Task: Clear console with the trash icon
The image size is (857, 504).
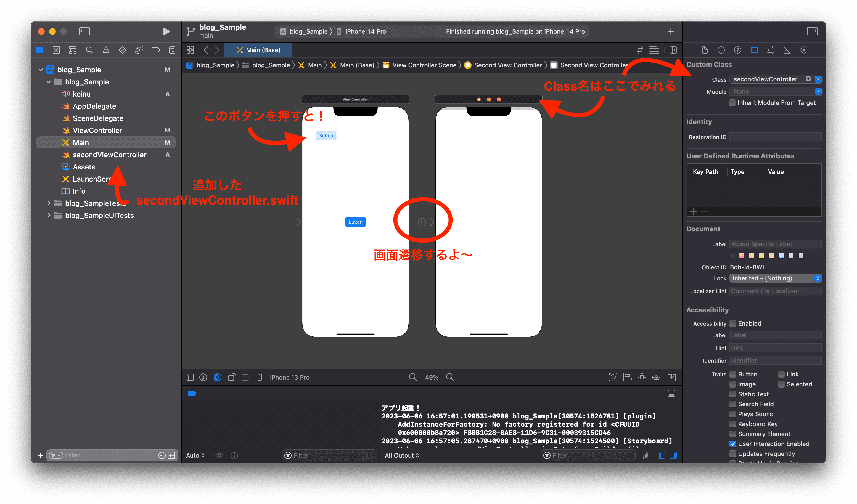Action: coord(645,455)
